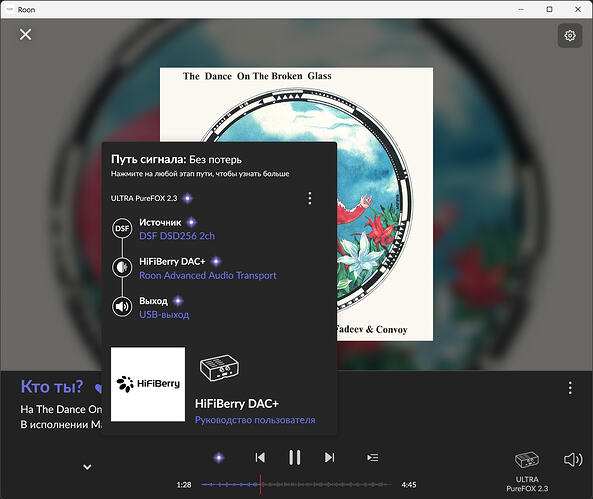Click the DSF DSD256 2ch source link
Screen dimensions: 593x499
click(x=177, y=236)
